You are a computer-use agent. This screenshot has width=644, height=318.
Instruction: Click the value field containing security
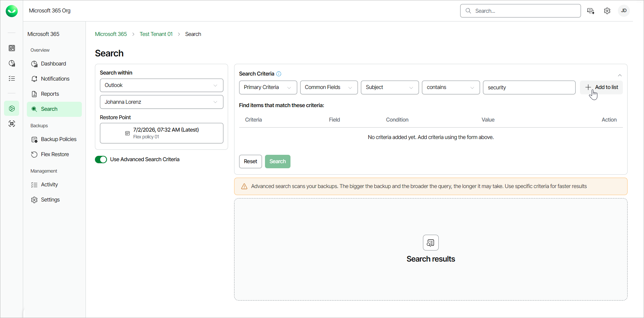pyautogui.click(x=529, y=87)
